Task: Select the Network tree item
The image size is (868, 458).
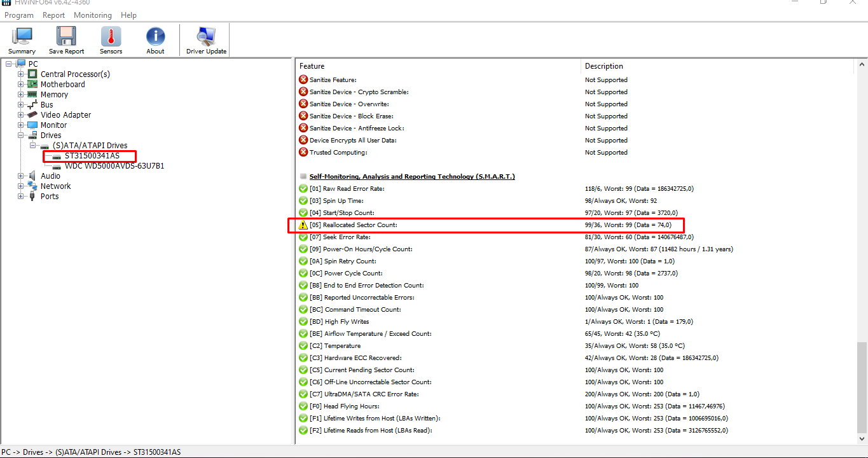Action: [x=55, y=186]
